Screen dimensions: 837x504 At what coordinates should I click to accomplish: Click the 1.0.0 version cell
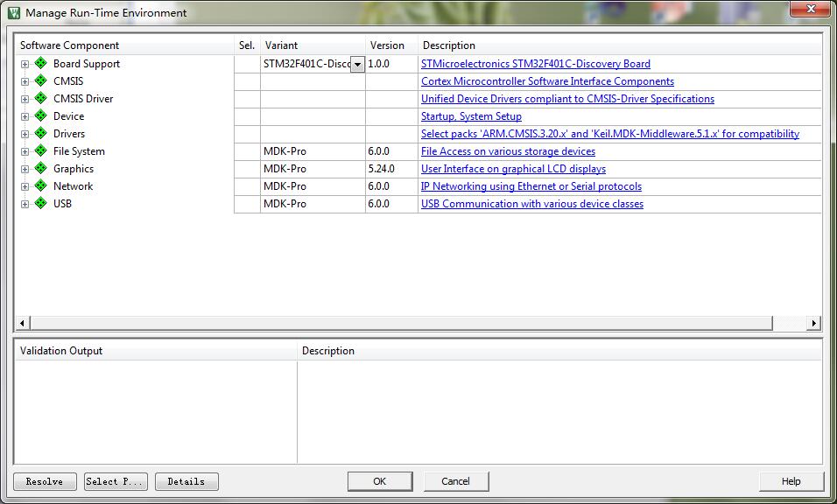[x=392, y=64]
